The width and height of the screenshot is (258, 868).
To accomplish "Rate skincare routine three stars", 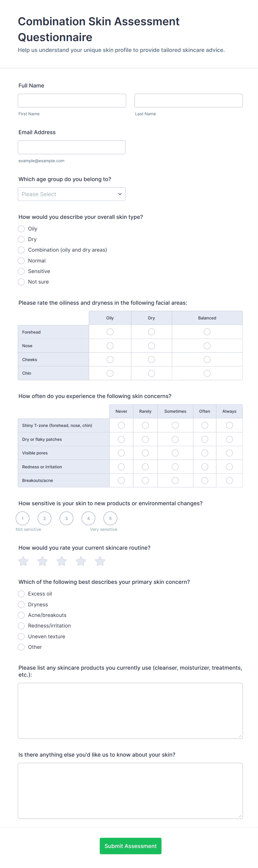I will (x=62, y=561).
